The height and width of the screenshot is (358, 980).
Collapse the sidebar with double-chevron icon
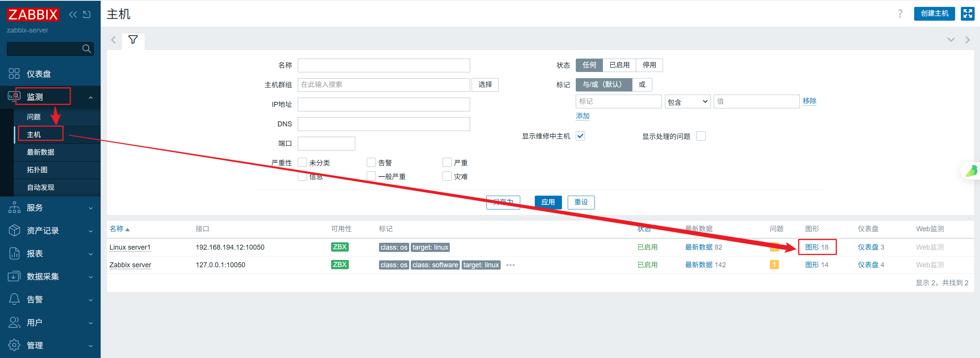click(73, 15)
